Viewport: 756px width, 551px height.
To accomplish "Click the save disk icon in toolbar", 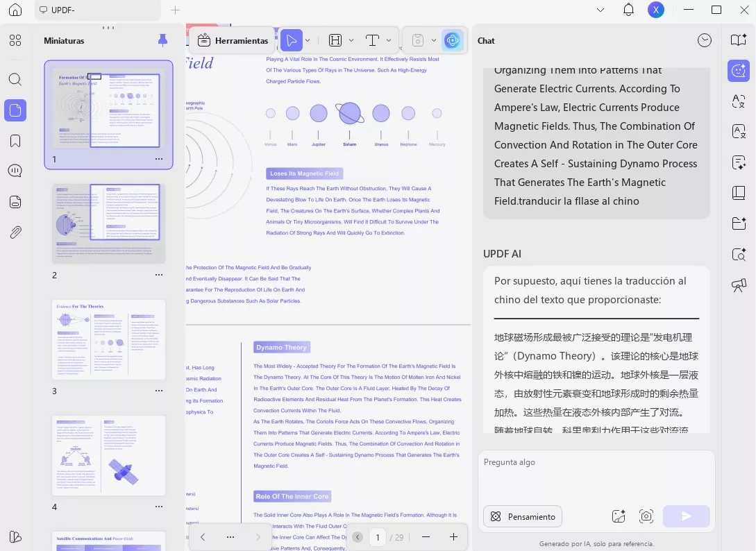I will coord(418,40).
